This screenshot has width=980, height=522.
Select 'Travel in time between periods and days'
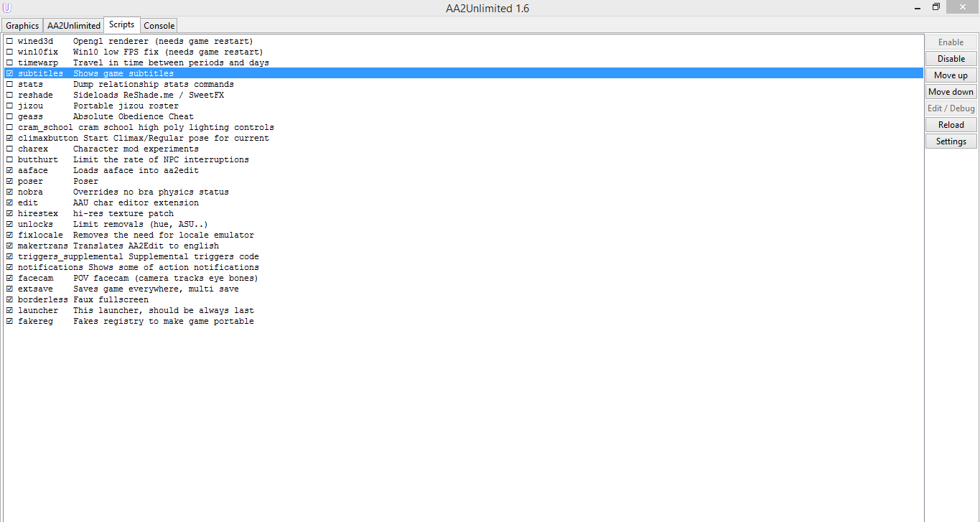(x=463, y=62)
